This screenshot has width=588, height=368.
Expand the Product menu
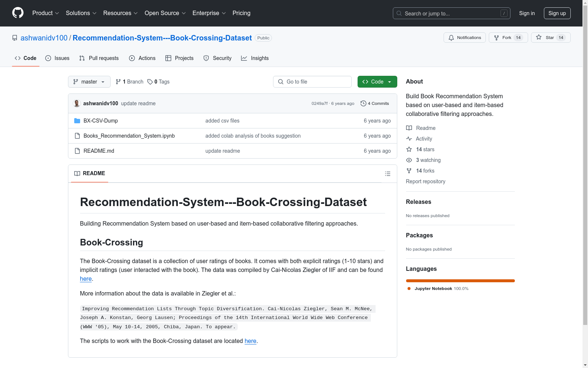(x=46, y=13)
